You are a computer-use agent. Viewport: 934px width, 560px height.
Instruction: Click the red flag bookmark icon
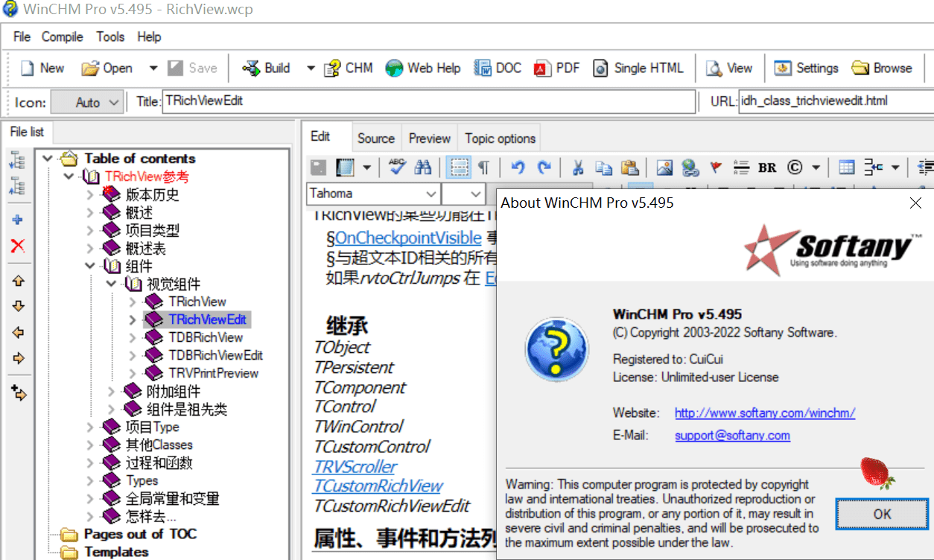click(x=716, y=167)
